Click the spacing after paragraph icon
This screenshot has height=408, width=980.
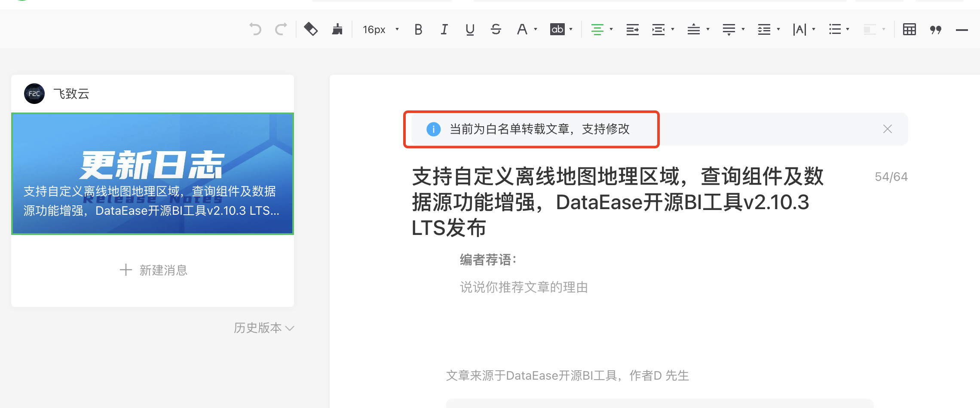[x=729, y=29]
